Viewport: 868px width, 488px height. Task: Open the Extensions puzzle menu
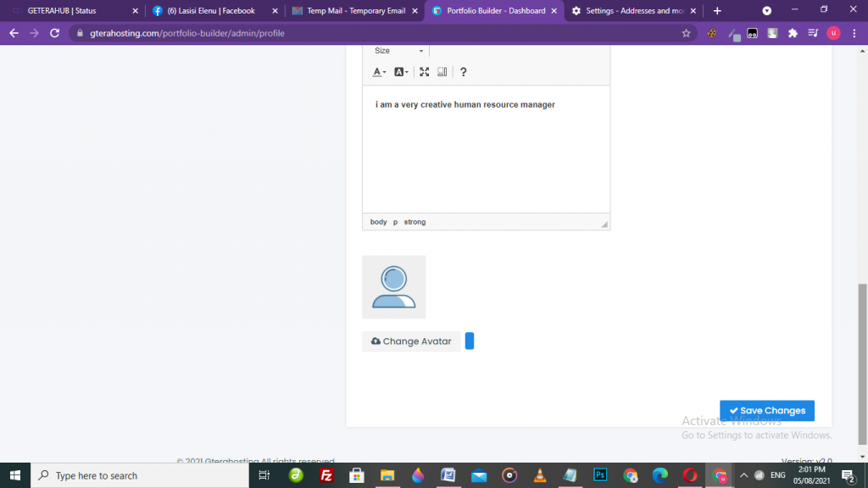(x=793, y=33)
